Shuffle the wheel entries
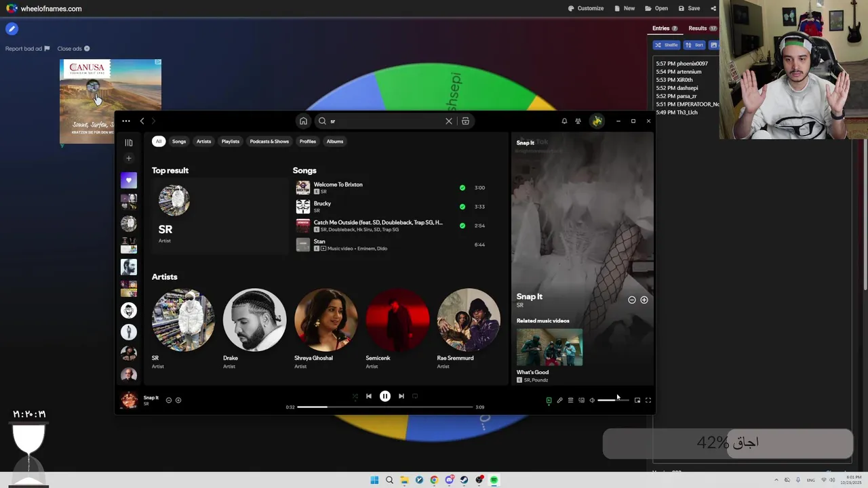The image size is (868, 488). [666, 45]
